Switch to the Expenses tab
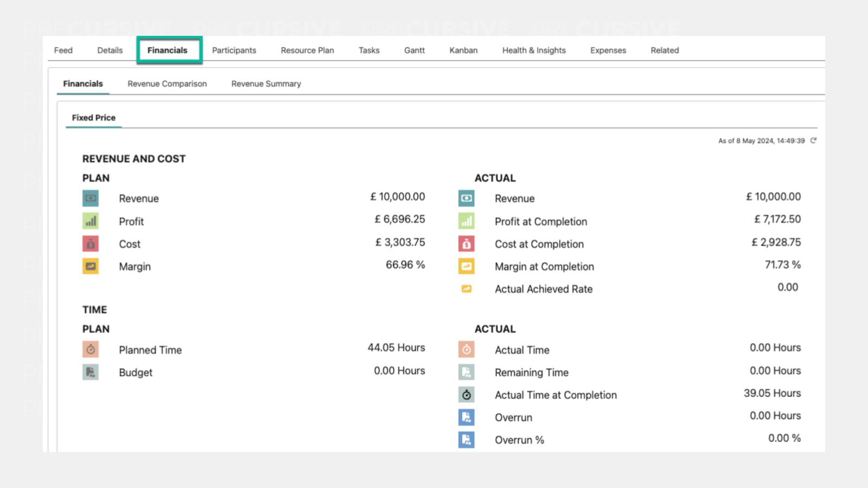Screen dimensions: 868x488 coord(608,50)
